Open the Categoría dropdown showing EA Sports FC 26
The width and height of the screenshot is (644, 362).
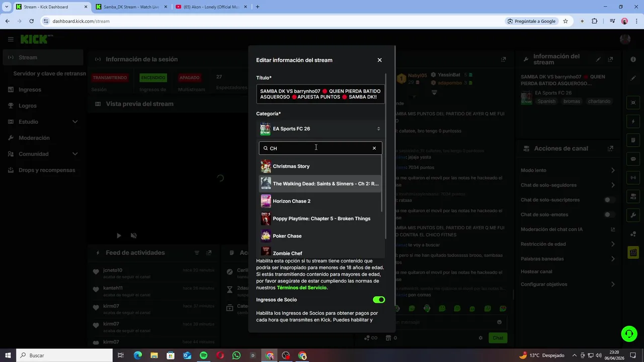coord(320,129)
